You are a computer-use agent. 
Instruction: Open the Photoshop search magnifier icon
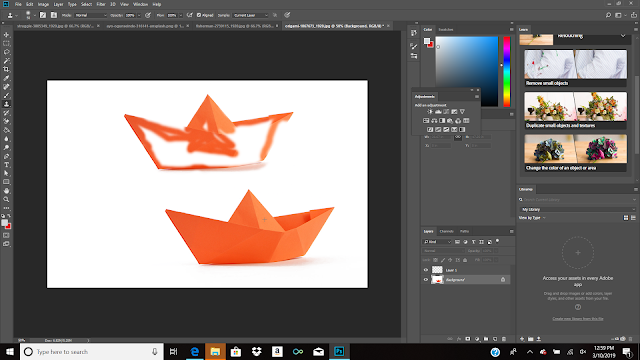608,15
